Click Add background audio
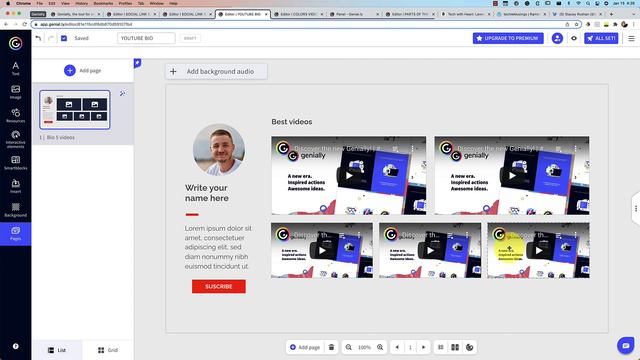The image size is (640, 360). 216,71
